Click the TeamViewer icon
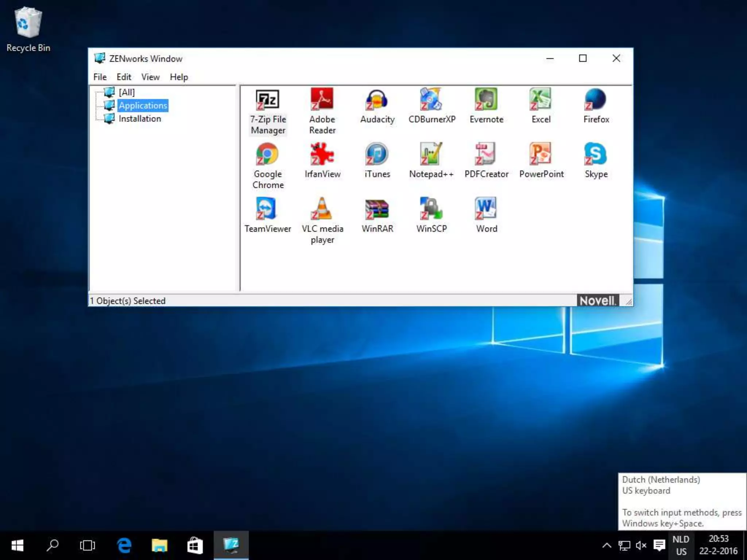Image resolution: width=747 pixels, height=560 pixels. point(267,209)
